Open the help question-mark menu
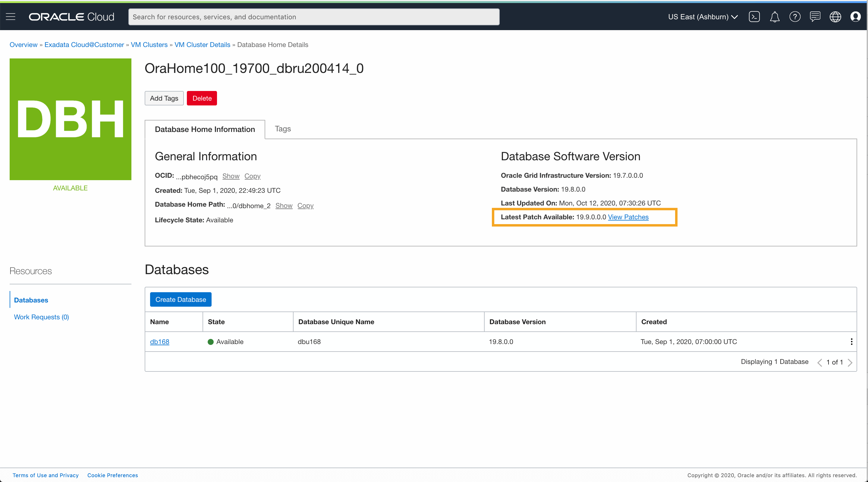This screenshot has width=868, height=482. [x=795, y=17]
